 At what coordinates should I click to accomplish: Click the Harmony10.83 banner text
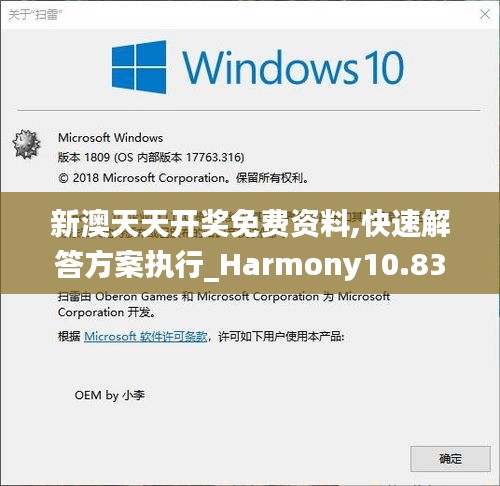click(332, 265)
